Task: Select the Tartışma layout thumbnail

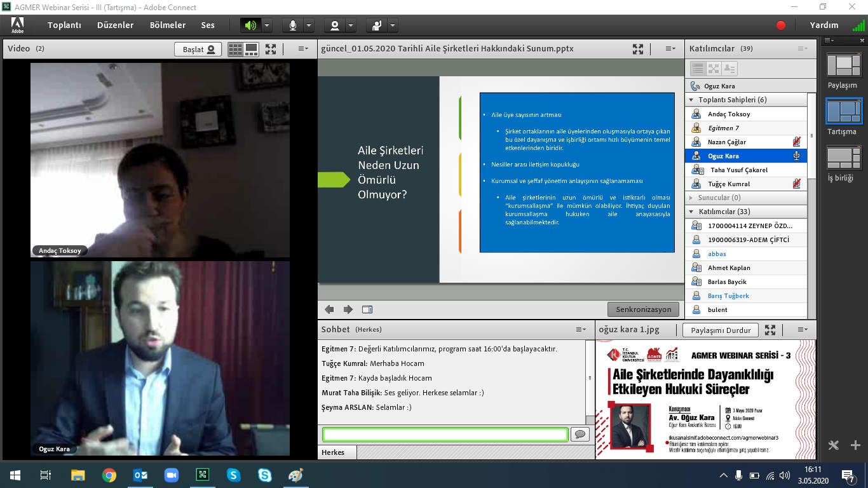Action: [843, 111]
